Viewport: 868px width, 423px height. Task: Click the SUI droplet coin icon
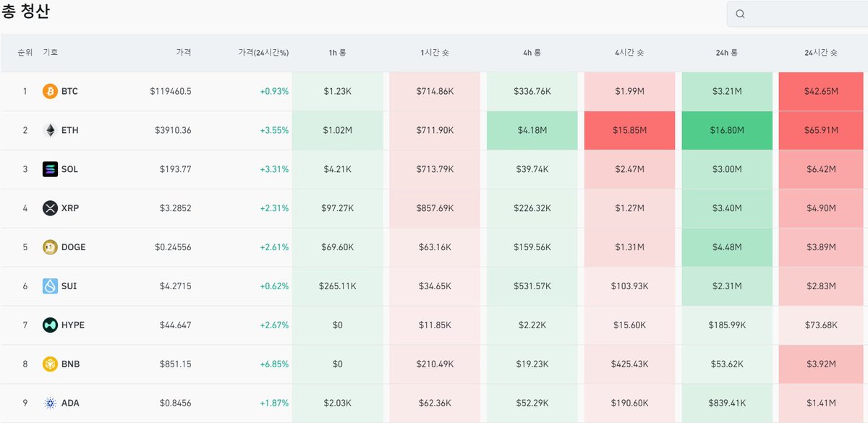[x=50, y=286]
